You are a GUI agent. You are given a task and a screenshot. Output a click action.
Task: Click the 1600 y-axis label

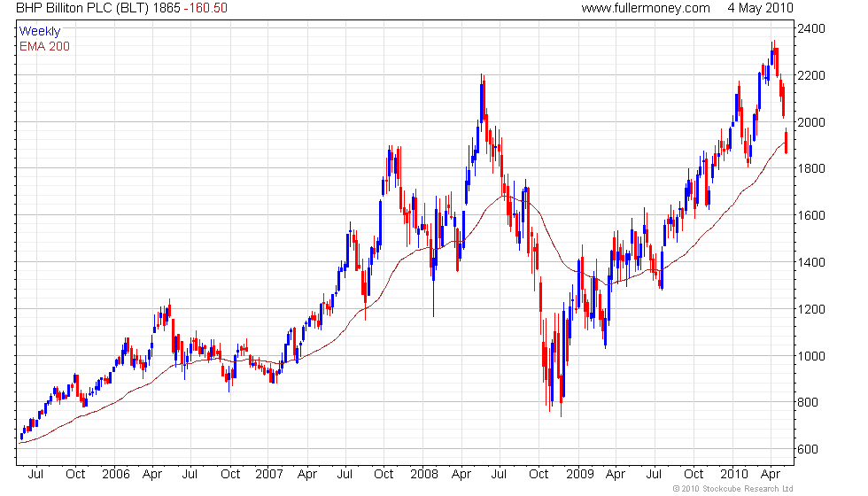[x=811, y=215]
